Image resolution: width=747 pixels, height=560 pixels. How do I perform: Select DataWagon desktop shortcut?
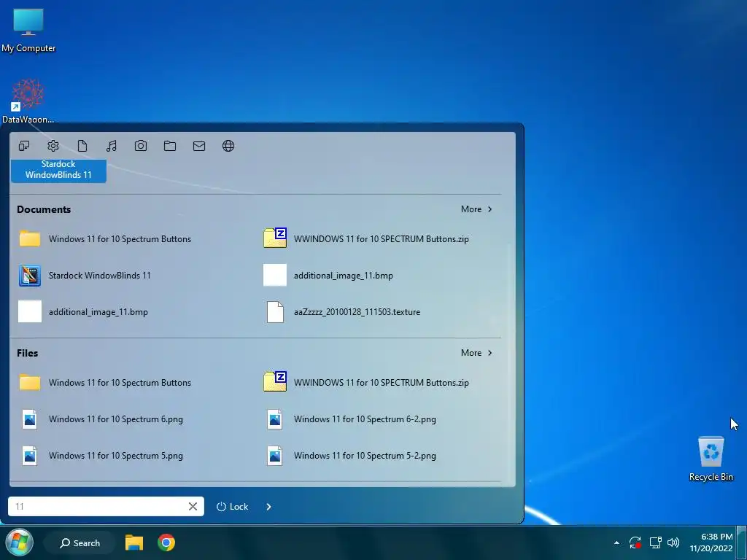[x=28, y=101]
